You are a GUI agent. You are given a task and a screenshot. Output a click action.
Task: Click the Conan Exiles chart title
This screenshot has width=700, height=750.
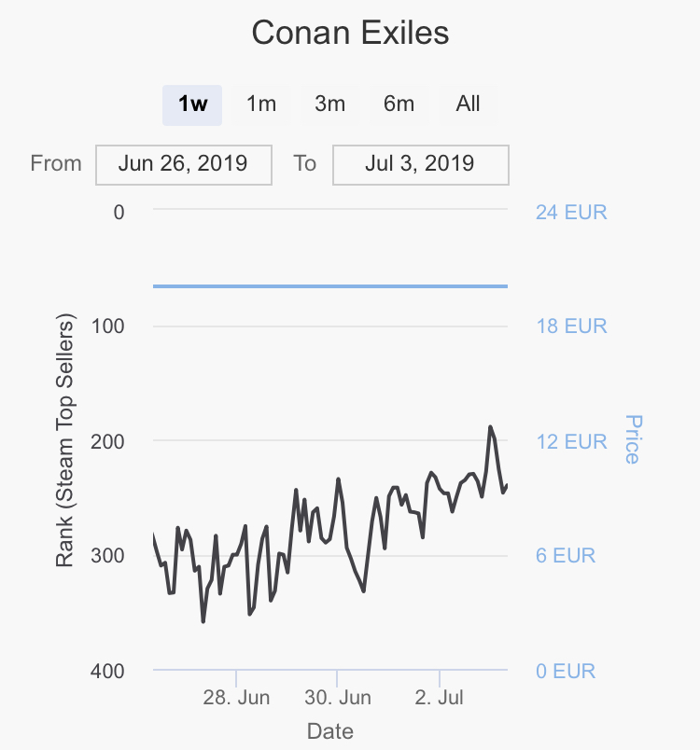[350, 35]
